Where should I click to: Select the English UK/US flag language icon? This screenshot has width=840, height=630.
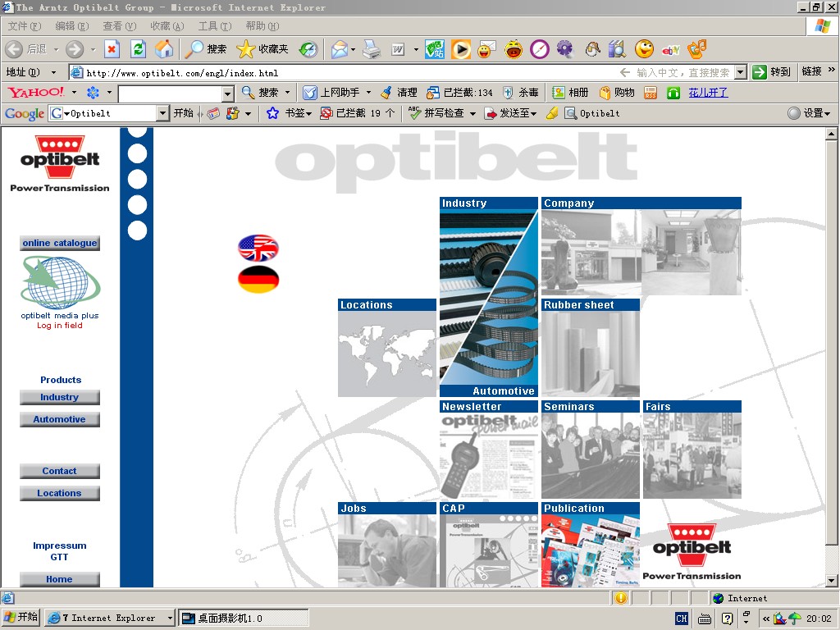point(258,248)
